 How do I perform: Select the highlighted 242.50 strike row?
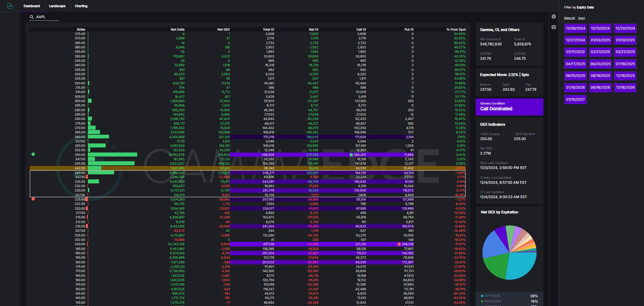248,168
